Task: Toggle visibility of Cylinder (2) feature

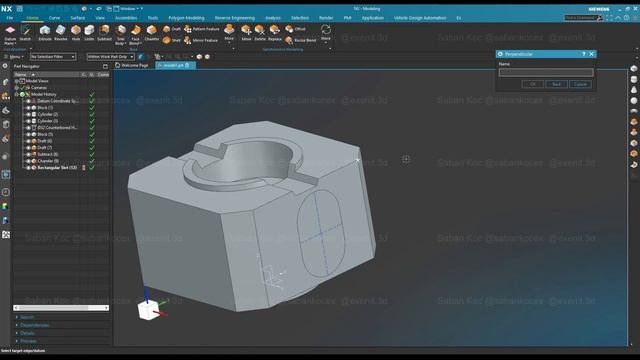Action: pyautogui.click(x=28, y=114)
